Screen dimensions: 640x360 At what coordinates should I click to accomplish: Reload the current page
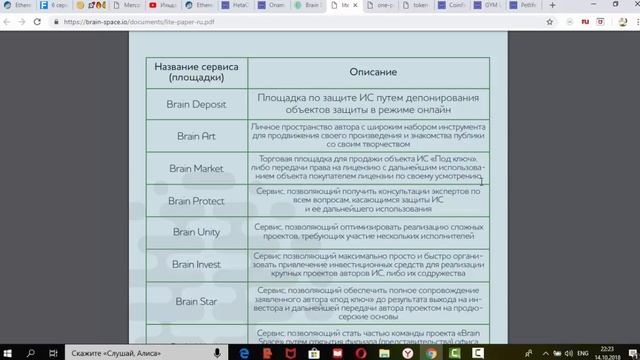[x=37, y=22]
